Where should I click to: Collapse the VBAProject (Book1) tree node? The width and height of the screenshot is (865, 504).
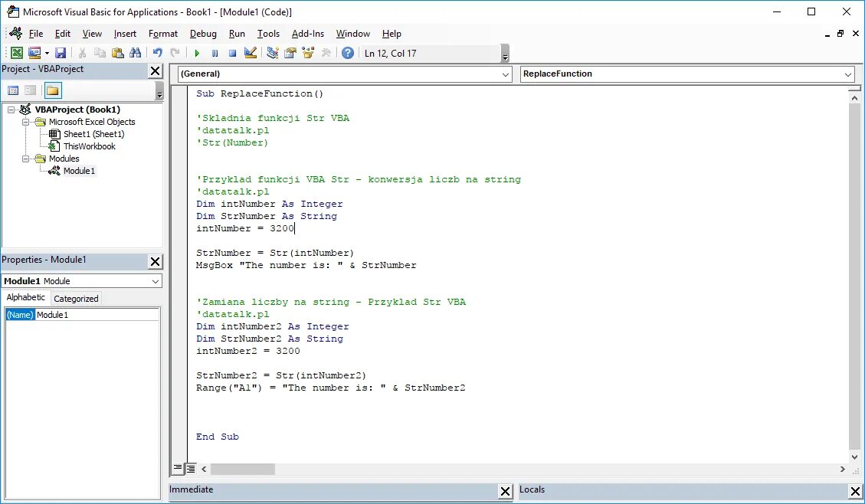[x=11, y=110]
